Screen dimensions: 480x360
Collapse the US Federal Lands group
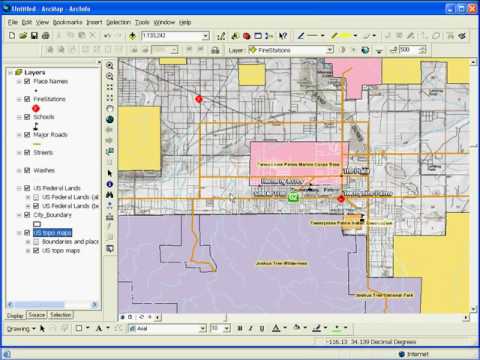click(19, 188)
